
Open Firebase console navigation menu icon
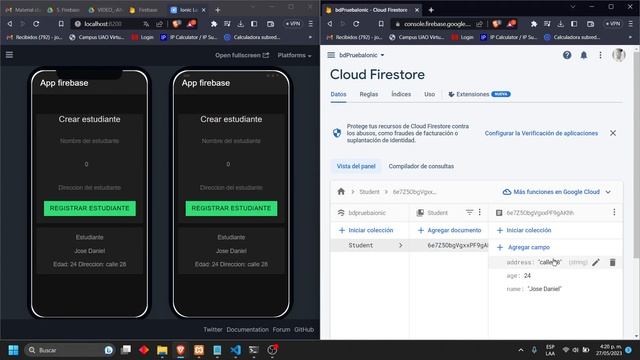[331, 55]
